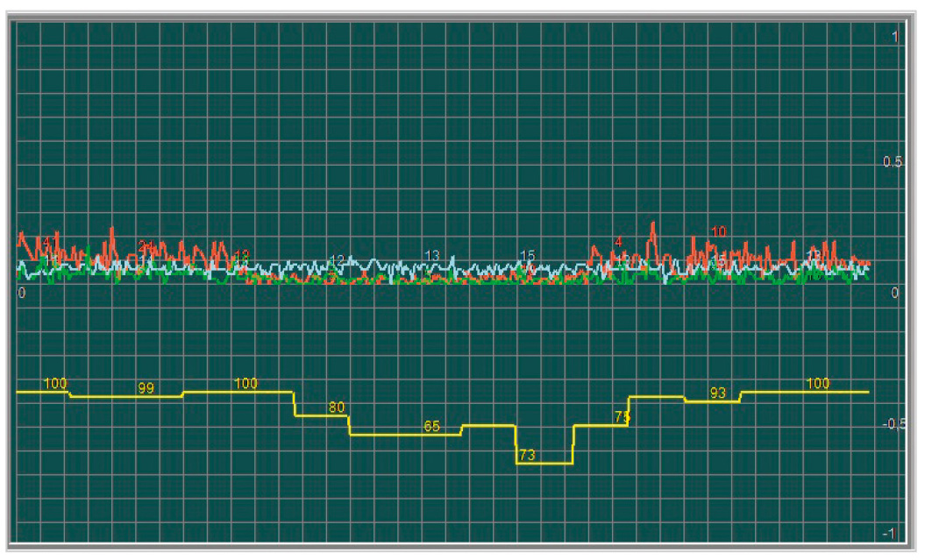Click the yellow "100" label following the 93 step
The image size is (925, 560).
[818, 383]
